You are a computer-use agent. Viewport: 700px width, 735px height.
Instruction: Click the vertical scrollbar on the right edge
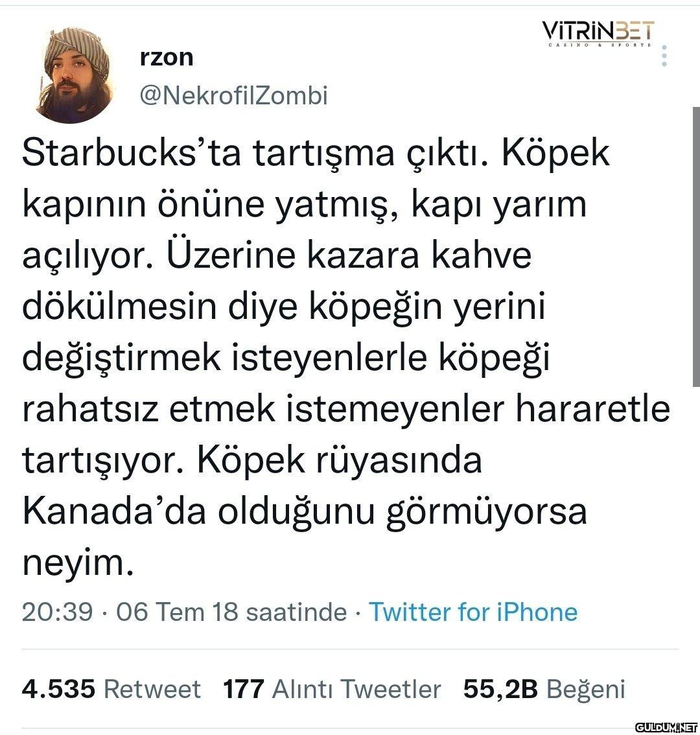coord(696,246)
